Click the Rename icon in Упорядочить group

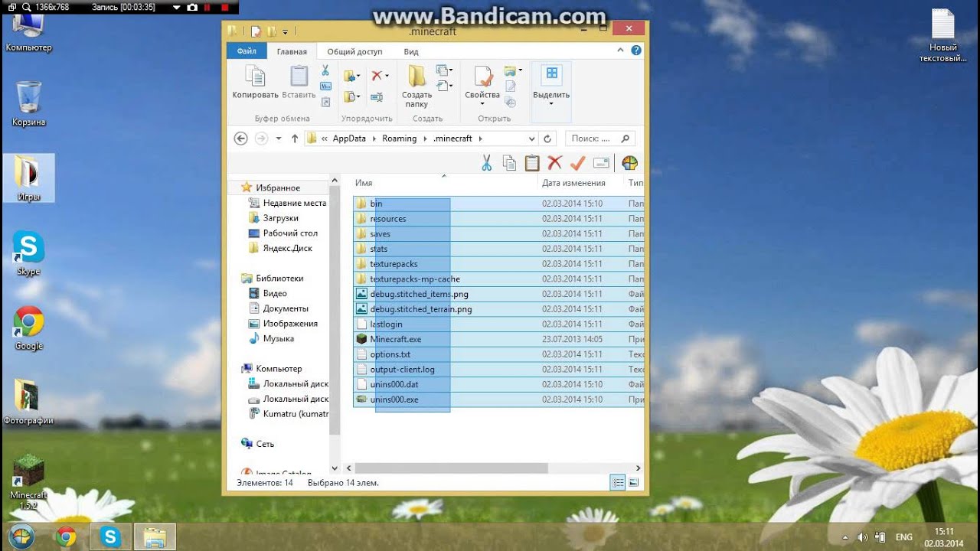tap(377, 96)
